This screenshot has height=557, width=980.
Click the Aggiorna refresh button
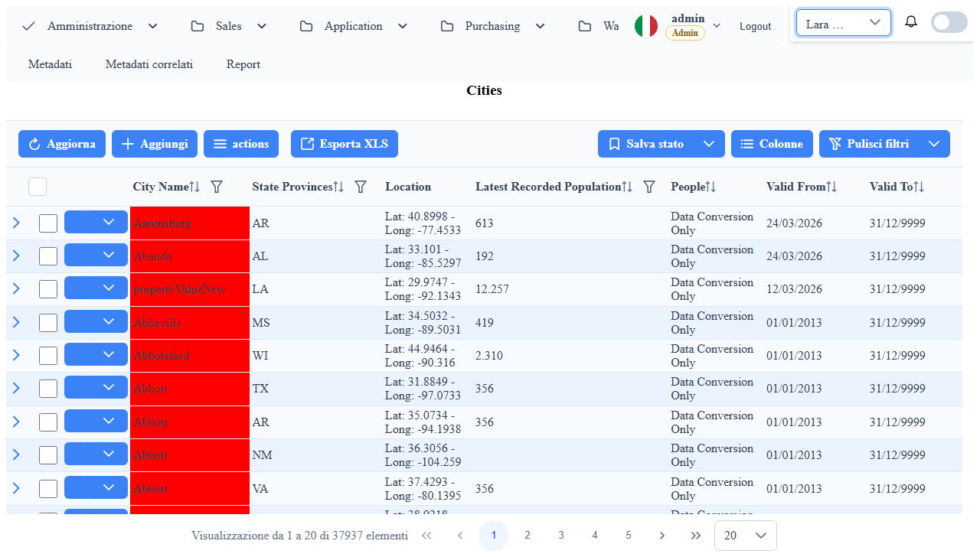pos(62,144)
